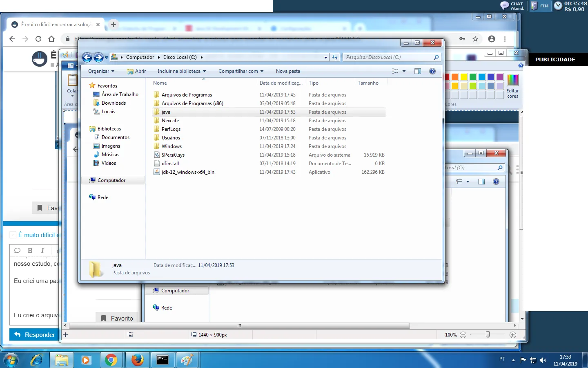This screenshot has width=588, height=368.
Task: Open the Nexcafe folder
Action: coord(170,121)
